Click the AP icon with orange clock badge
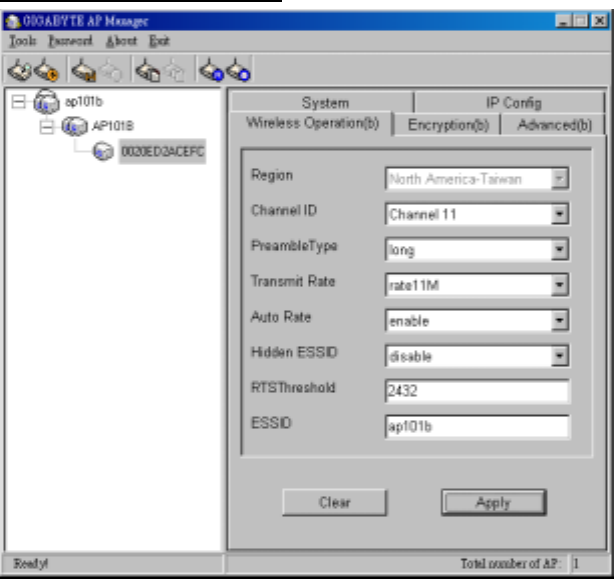 (46, 70)
